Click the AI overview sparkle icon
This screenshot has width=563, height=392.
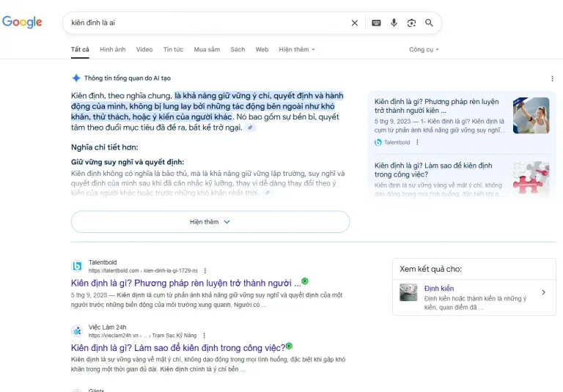tap(76, 78)
